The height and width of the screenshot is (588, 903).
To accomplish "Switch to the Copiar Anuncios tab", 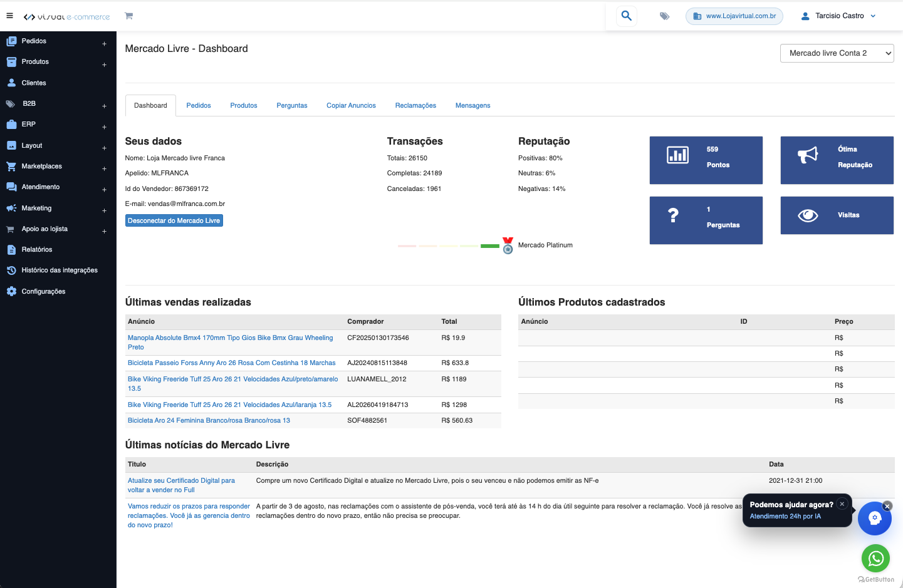I will (x=351, y=105).
